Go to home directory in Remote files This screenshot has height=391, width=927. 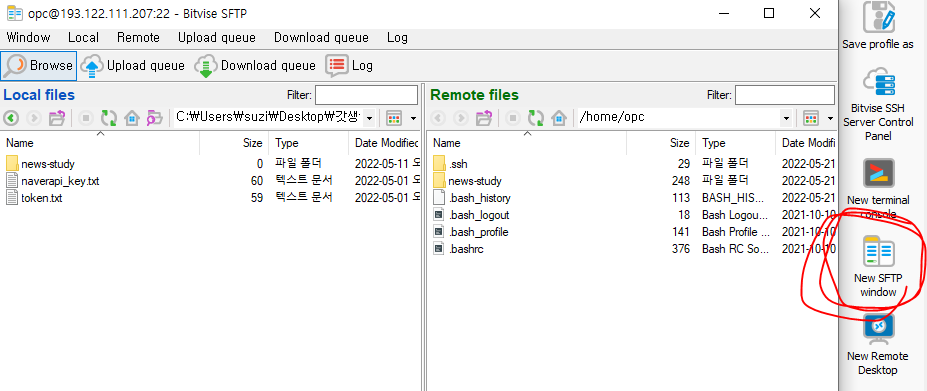coord(559,118)
